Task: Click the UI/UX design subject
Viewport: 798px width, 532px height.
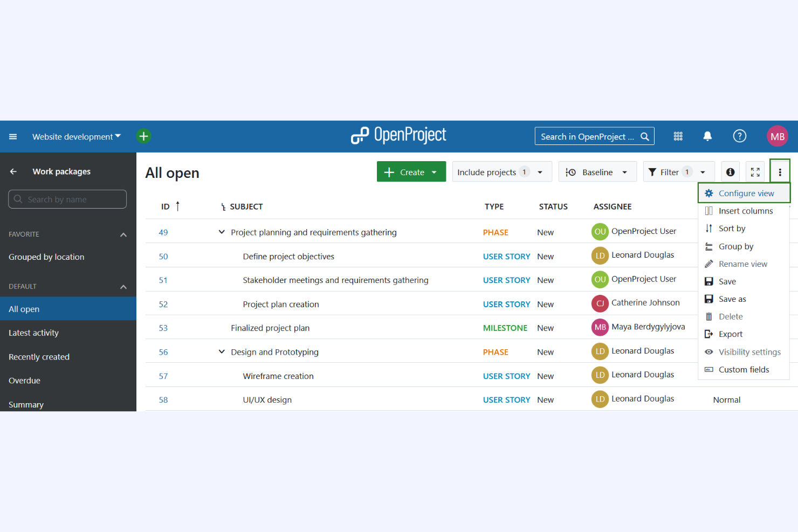Action: tap(267, 400)
